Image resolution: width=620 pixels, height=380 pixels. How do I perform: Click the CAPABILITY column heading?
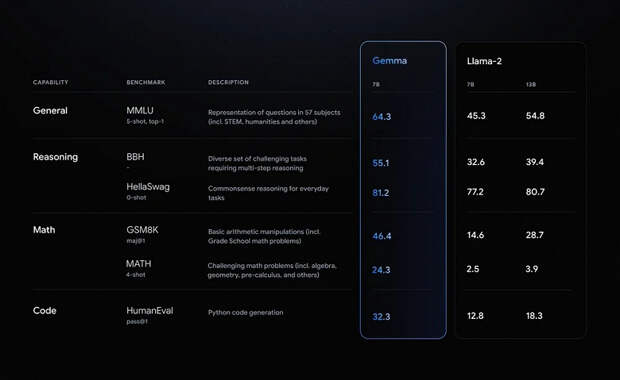tap(51, 82)
